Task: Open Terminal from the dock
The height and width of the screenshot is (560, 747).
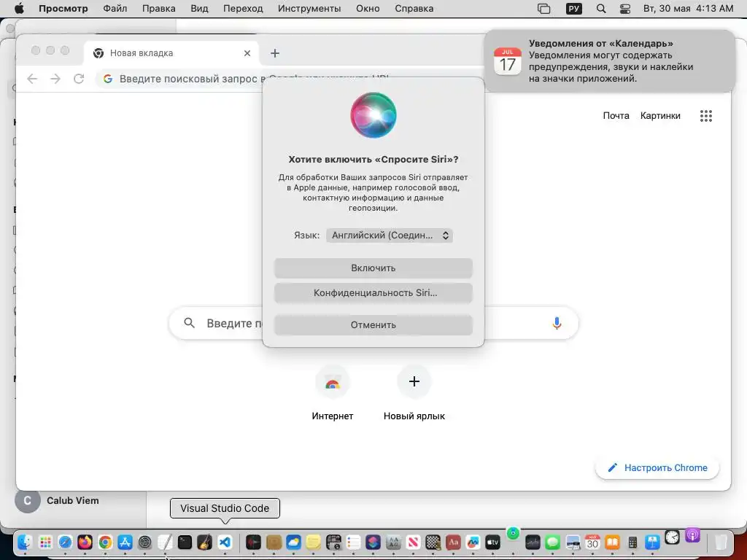Action: 185,542
